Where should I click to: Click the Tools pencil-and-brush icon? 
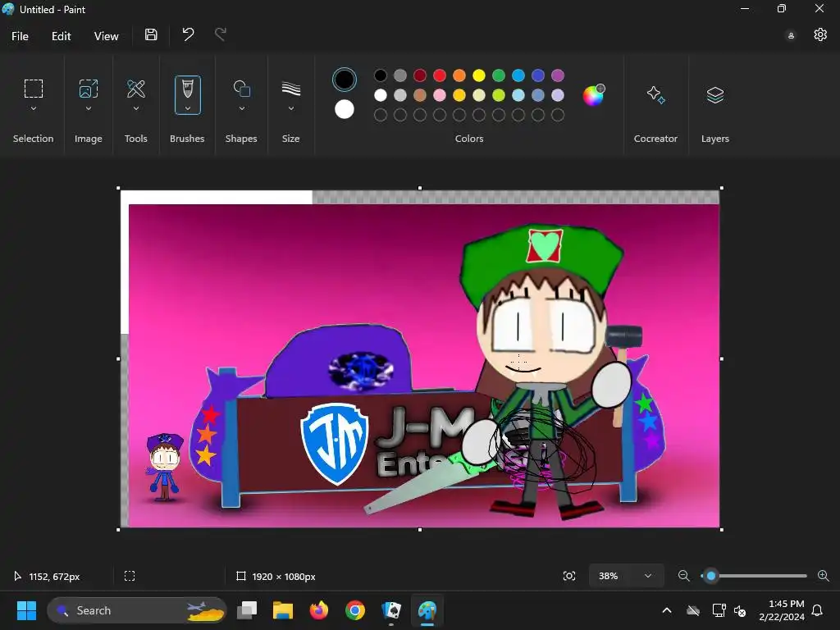pyautogui.click(x=135, y=89)
